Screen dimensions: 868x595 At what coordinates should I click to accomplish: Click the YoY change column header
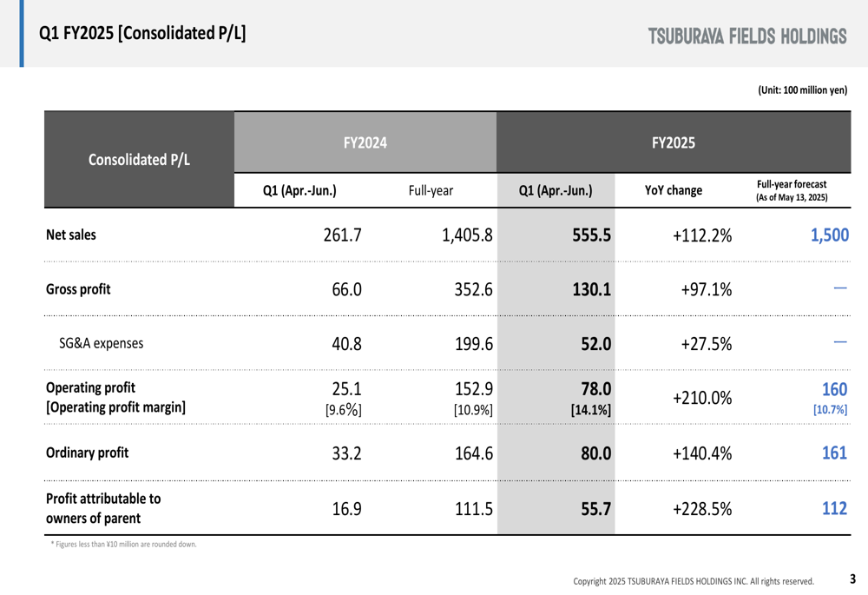[x=674, y=190]
